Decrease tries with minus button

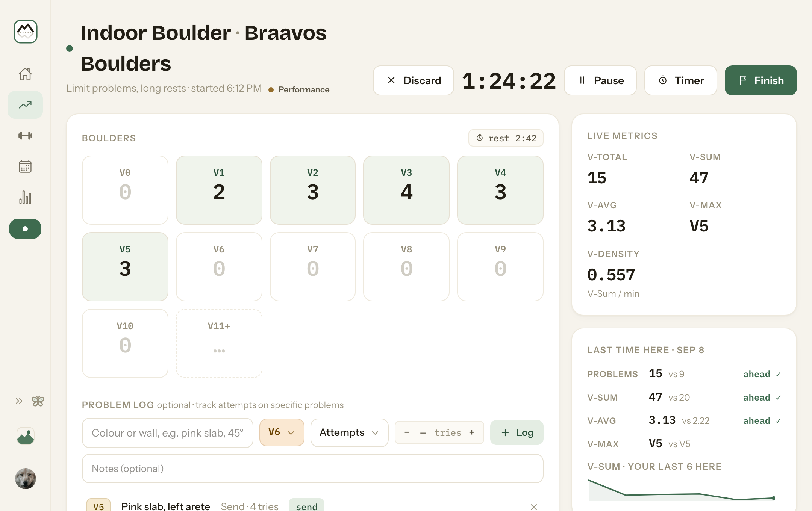point(407,432)
